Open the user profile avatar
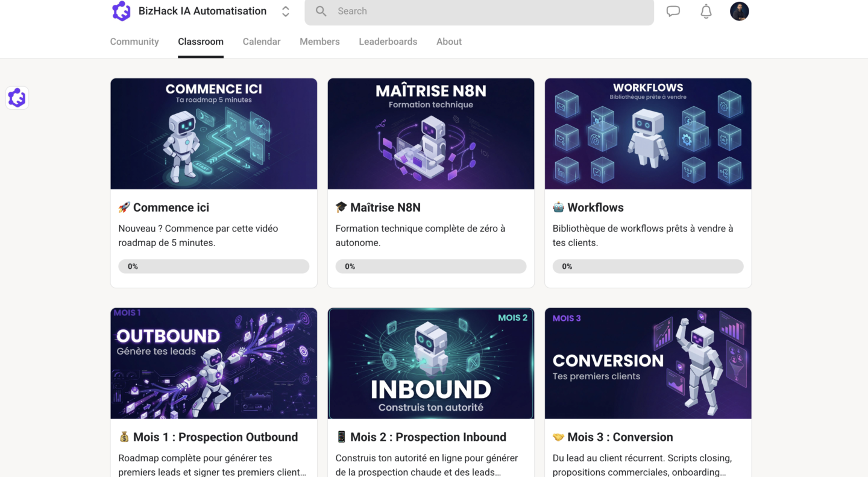868x477 pixels. [x=739, y=11]
